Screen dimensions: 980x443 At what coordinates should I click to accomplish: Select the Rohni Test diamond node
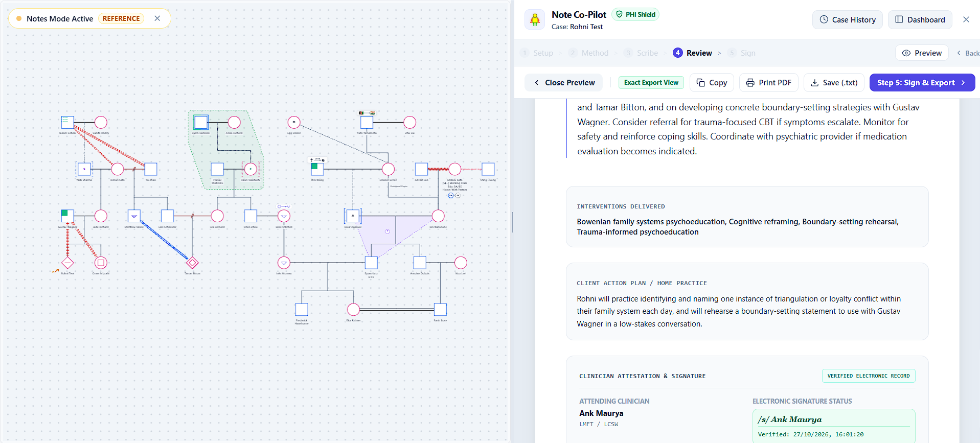67,263
